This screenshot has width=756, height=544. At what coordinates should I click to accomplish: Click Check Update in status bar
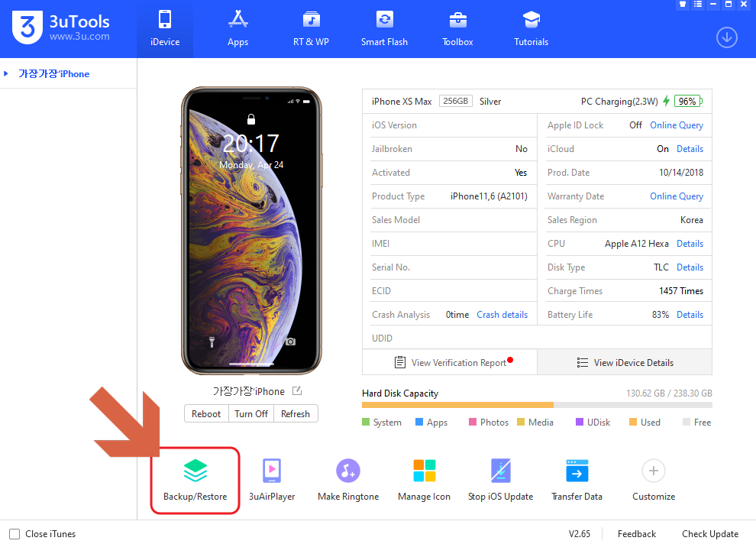[x=709, y=534]
